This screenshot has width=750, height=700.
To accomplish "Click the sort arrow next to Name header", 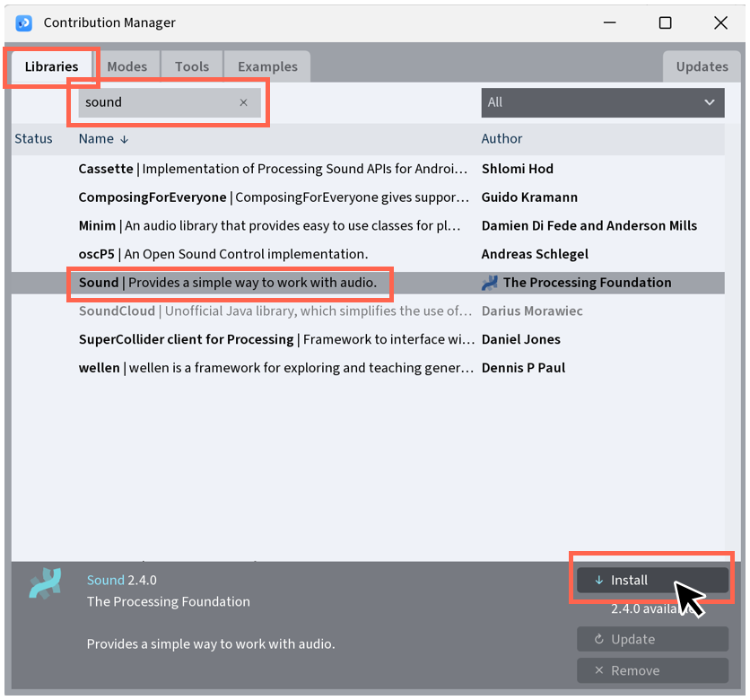I will (125, 139).
